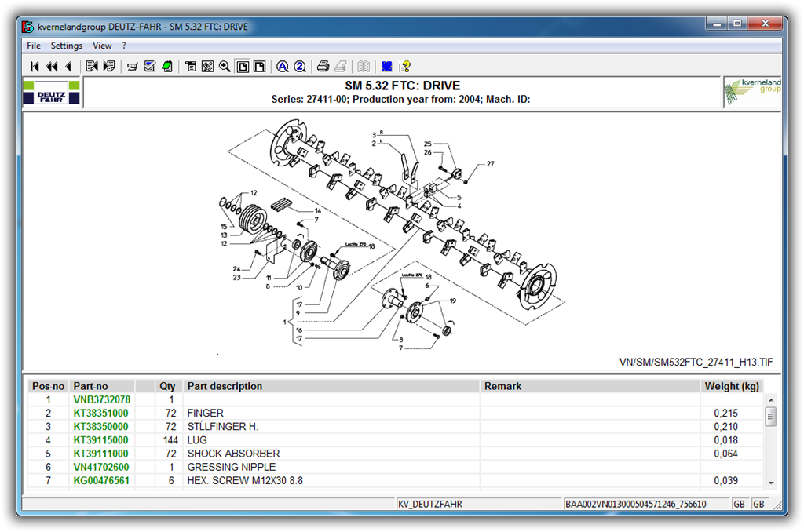Click the magnifier 2 search icon
804x532 pixels.
300,66
